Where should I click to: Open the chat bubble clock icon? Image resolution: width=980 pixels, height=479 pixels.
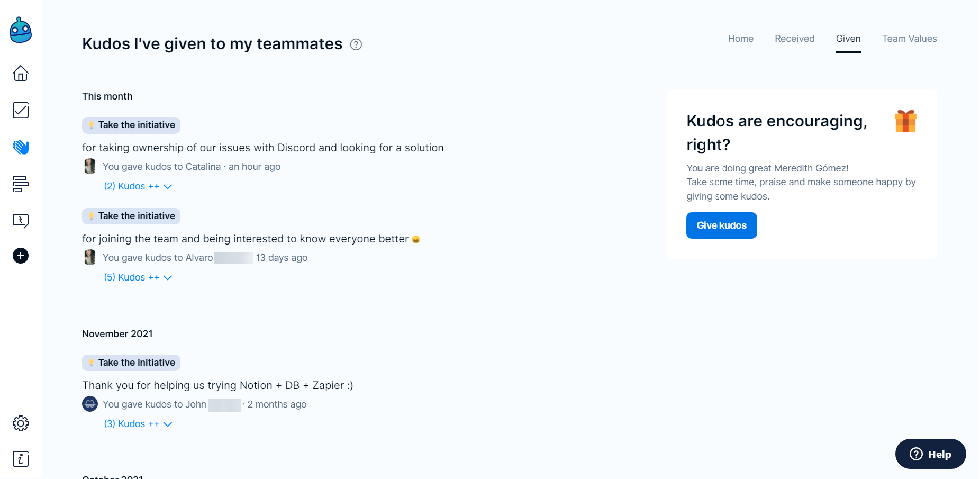coord(21,221)
